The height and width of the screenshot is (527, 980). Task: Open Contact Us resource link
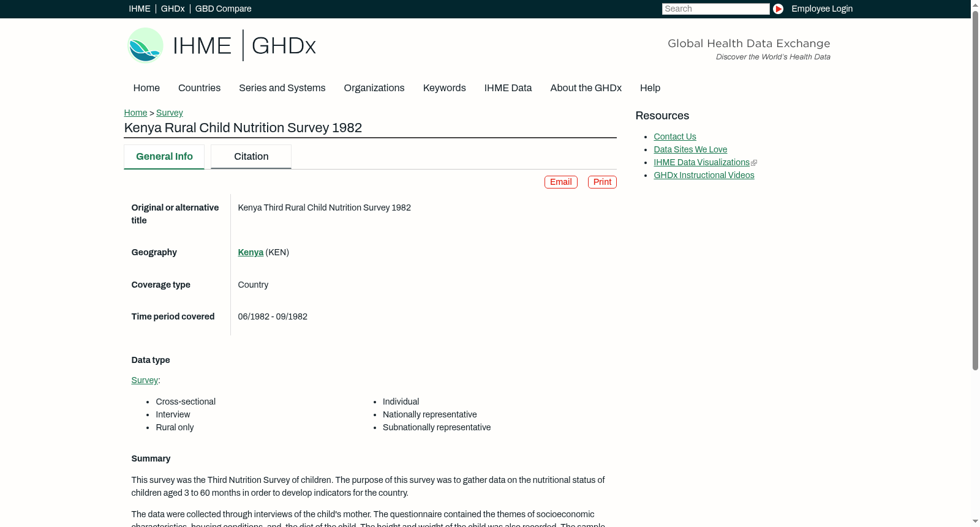(675, 136)
